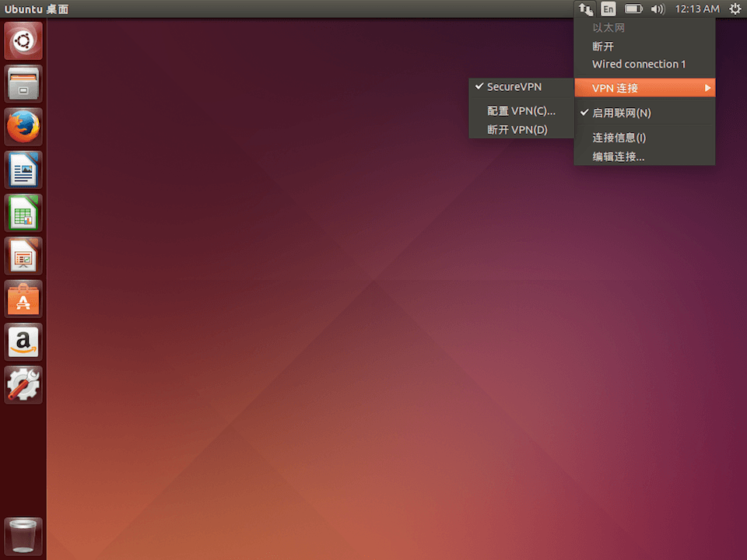
Task: Open the volume indicator in the panel
Action: click(x=658, y=9)
